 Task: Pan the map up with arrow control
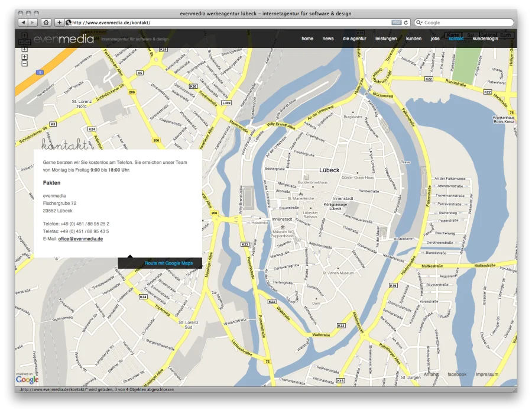tap(24, 36)
